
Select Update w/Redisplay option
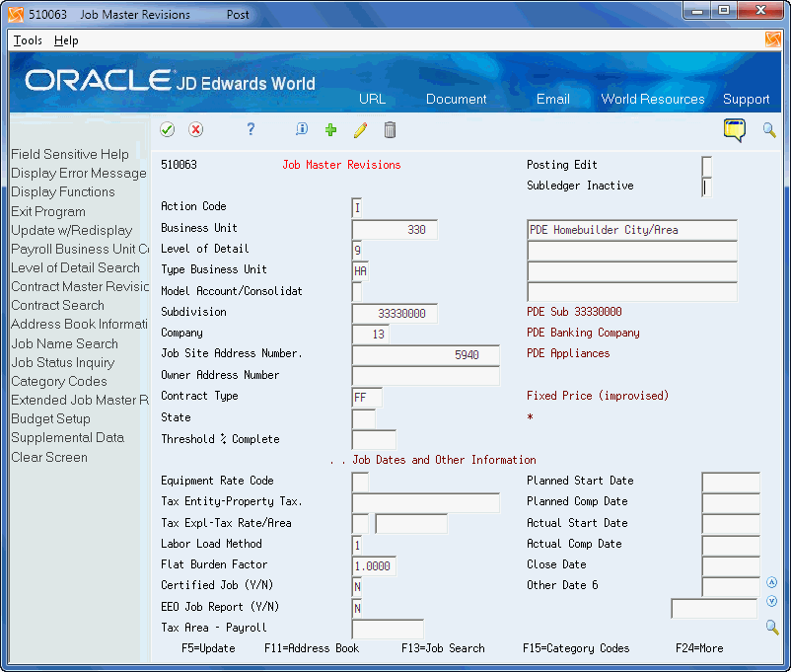[x=72, y=230]
